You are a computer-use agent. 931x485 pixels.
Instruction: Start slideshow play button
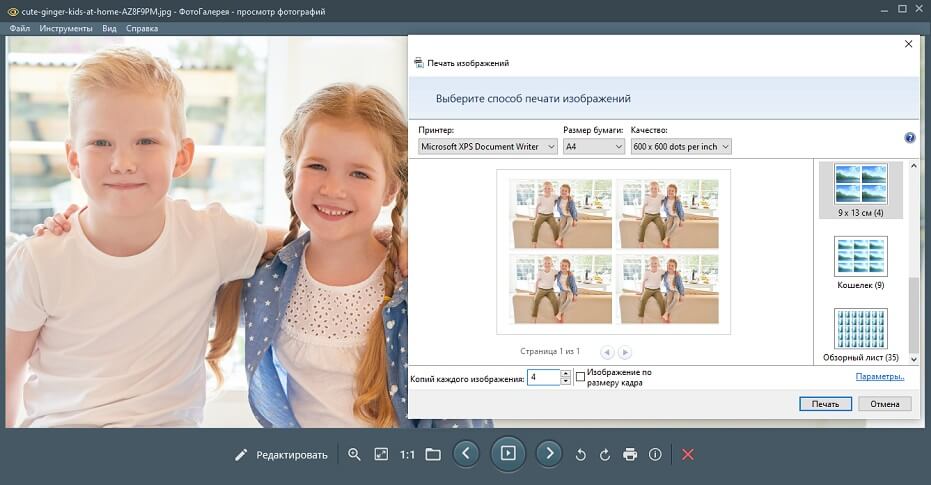[508, 454]
